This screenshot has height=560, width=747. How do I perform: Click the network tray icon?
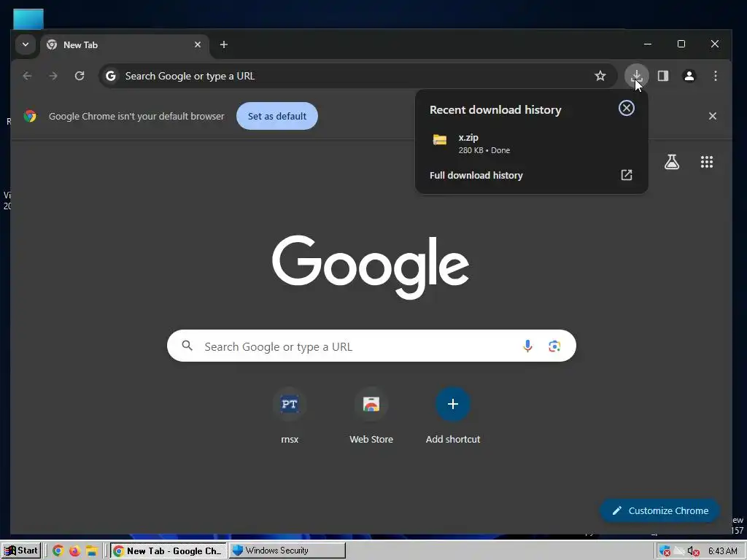(679, 551)
